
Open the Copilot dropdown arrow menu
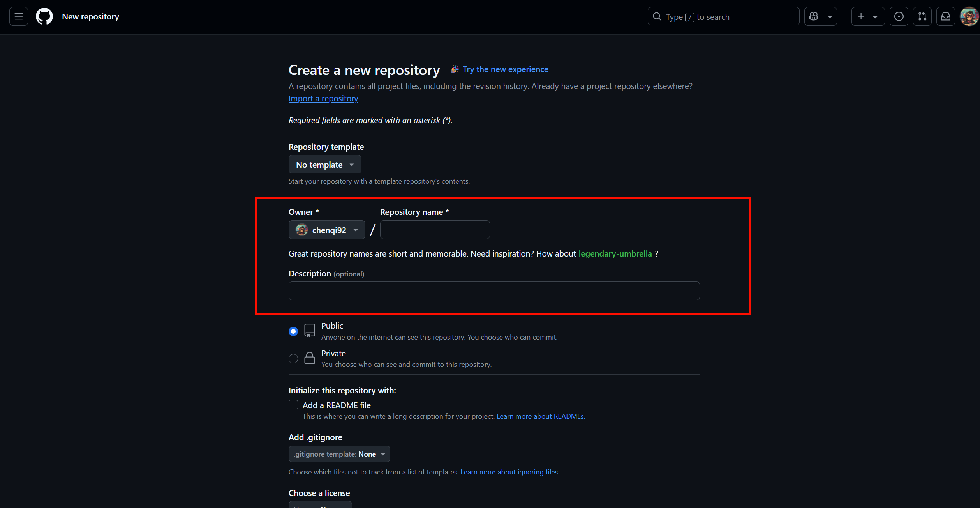(830, 16)
